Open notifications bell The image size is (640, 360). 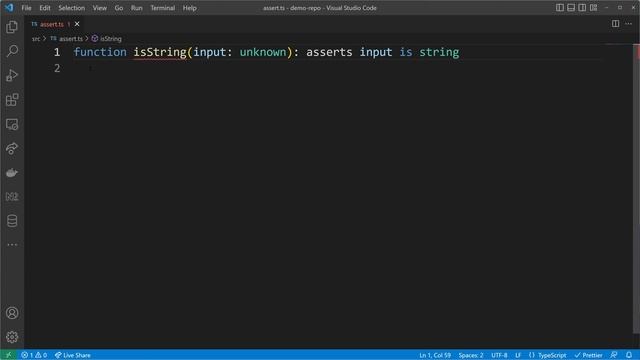pyautogui.click(x=629, y=355)
